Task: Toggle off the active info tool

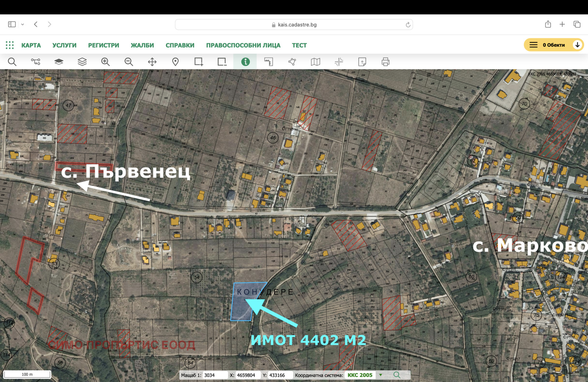Action: (x=245, y=62)
